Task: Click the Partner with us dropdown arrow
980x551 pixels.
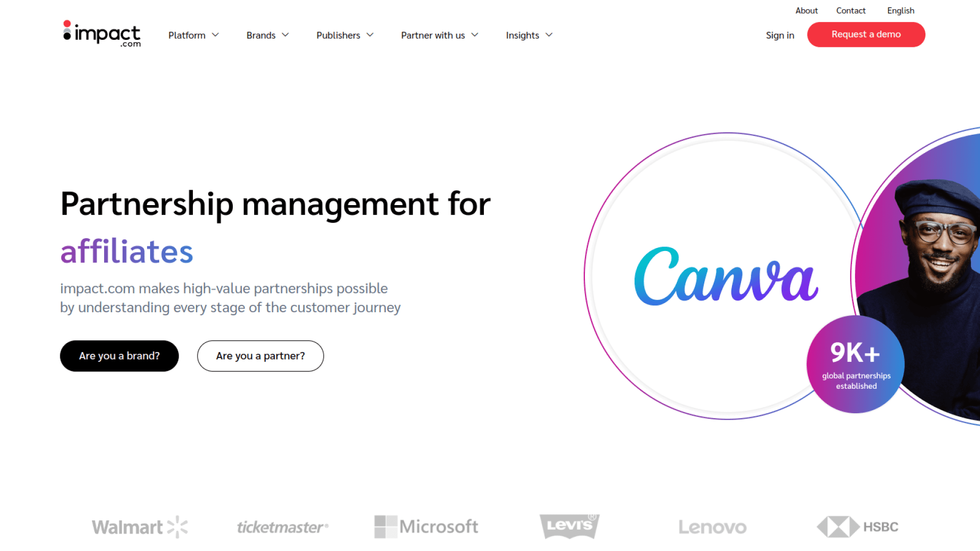Action: coord(476,36)
